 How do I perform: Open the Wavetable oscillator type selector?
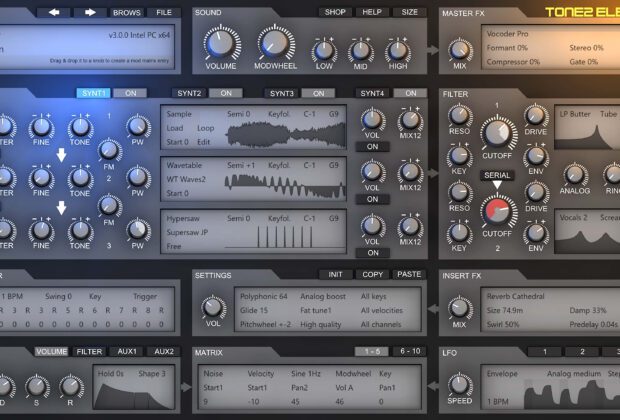coord(184,165)
